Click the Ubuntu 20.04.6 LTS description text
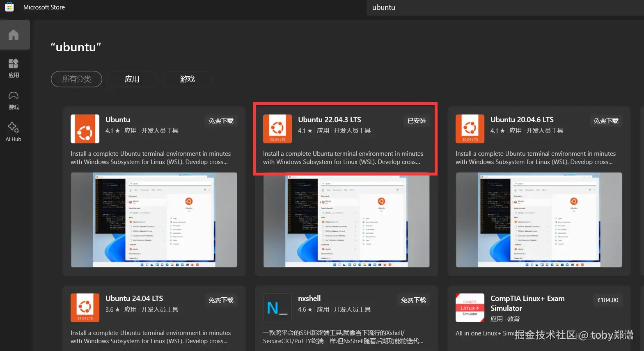This screenshot has height=351, width=644. pos(536,158)
